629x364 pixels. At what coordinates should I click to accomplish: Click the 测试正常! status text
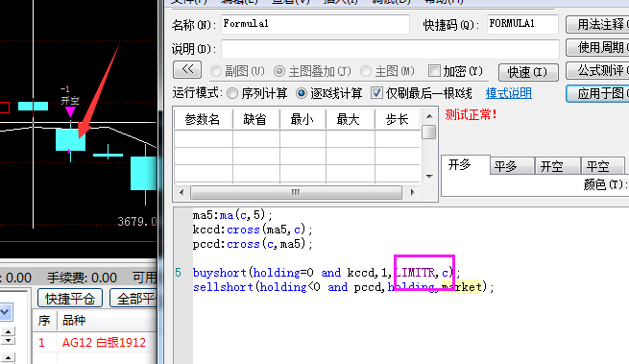471,115
